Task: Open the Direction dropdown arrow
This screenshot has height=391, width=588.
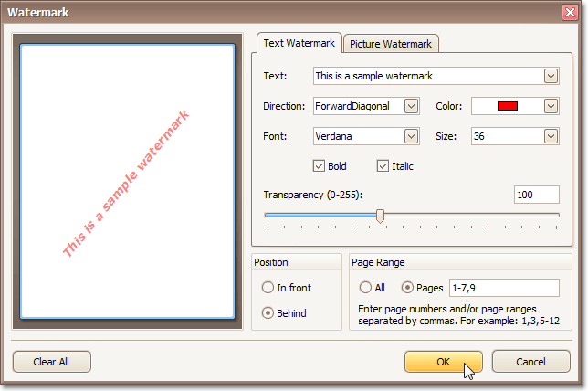Action: [411, 106]
